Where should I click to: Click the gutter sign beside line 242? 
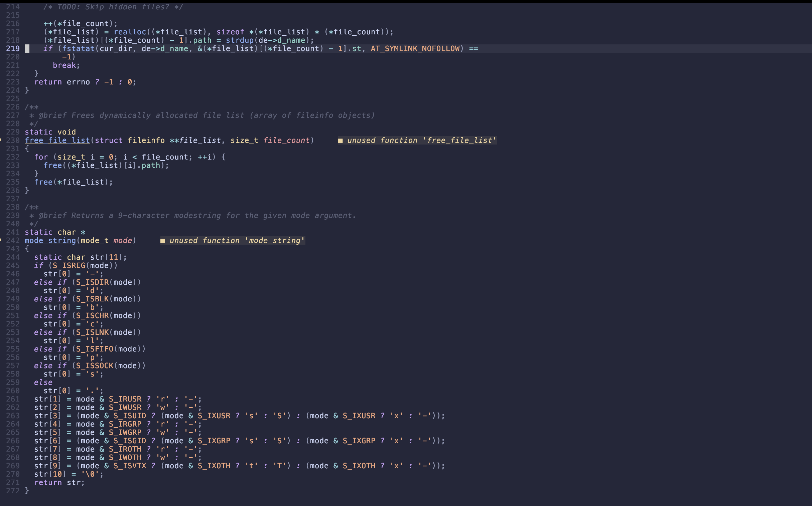coord(1,240)
